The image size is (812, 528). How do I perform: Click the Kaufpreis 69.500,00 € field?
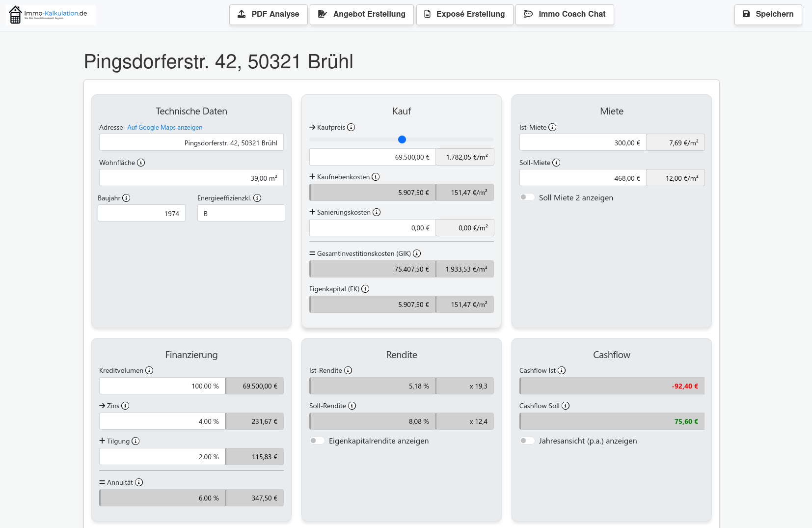pos(373,157)
